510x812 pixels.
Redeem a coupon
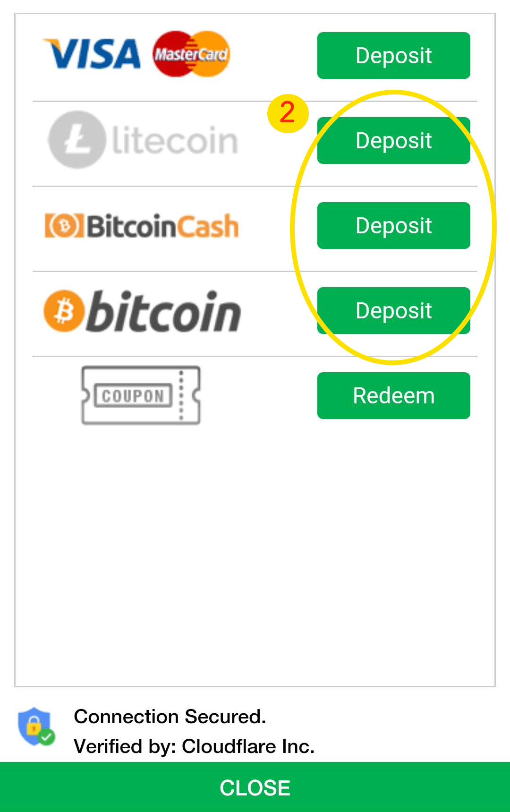pyautogui.click(x=394, y=395)
